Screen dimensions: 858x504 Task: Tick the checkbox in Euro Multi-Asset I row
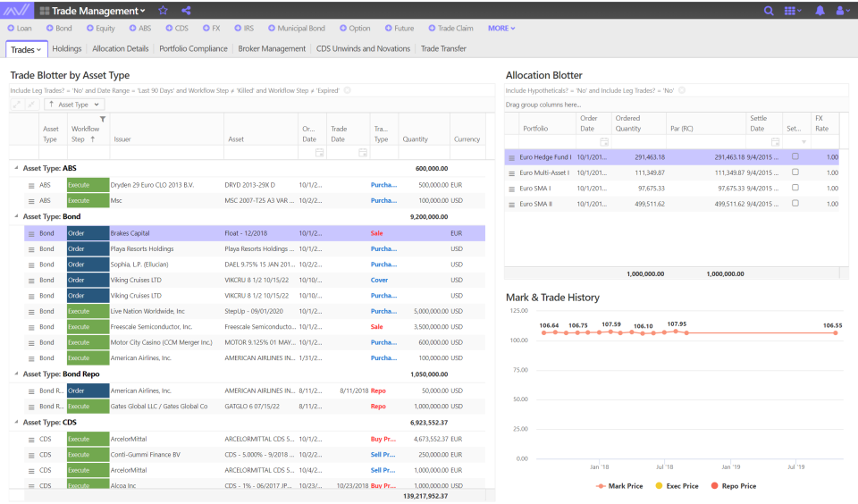pos(795,172)
